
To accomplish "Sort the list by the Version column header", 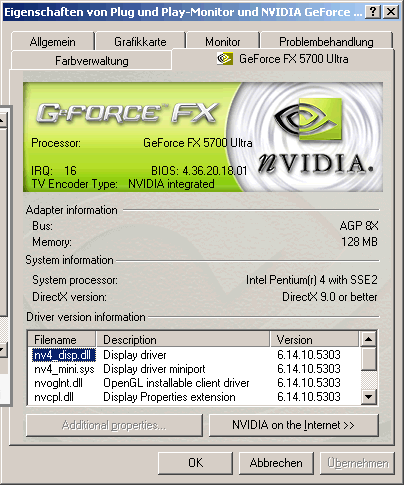I will pyautogui.click(x=314, y=340).
